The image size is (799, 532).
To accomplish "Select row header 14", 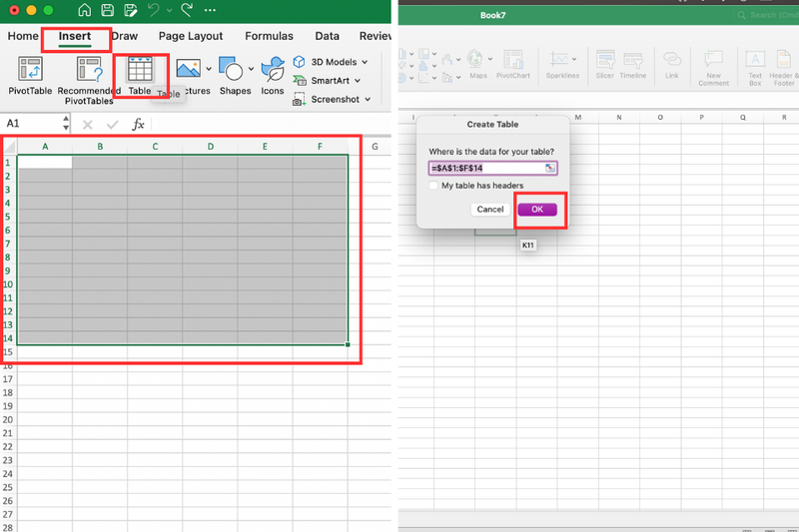I will 8,338.
